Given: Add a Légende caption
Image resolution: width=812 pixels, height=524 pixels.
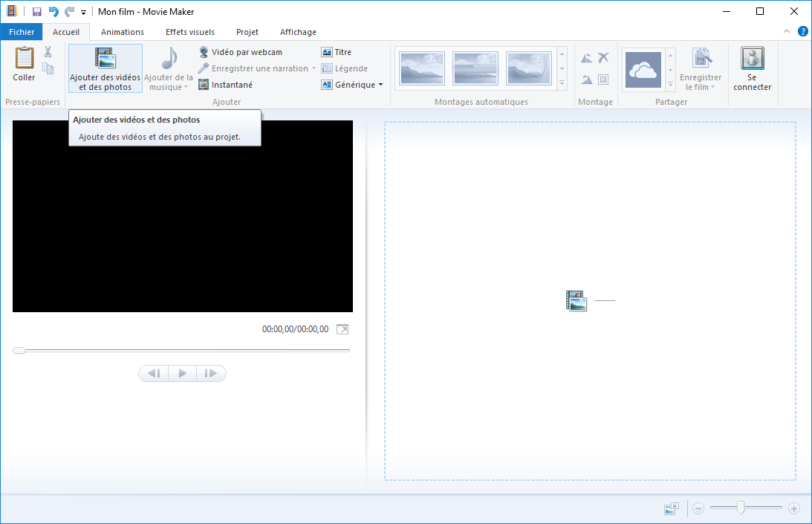Looking at the screenshot, I should click(x=345, y=68).
